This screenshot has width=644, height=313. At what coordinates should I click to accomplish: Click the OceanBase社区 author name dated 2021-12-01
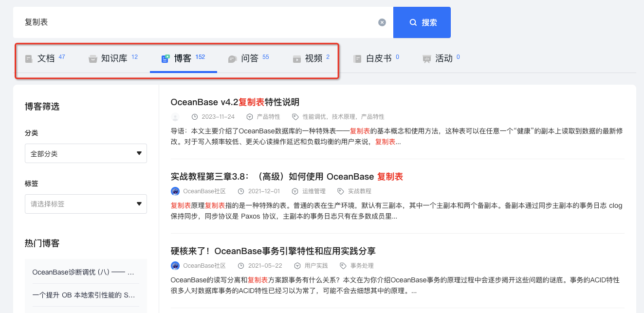point(204,191)
